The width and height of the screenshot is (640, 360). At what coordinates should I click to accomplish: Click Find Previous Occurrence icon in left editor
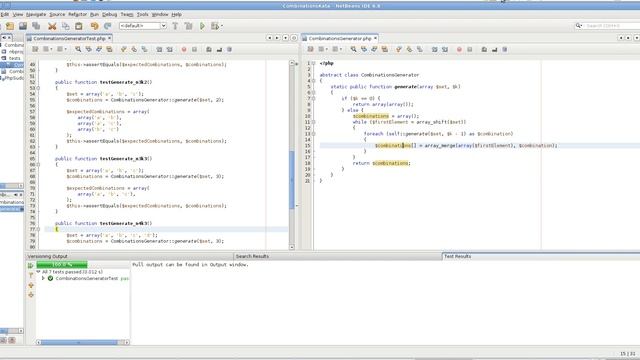(x=89, y=49)
